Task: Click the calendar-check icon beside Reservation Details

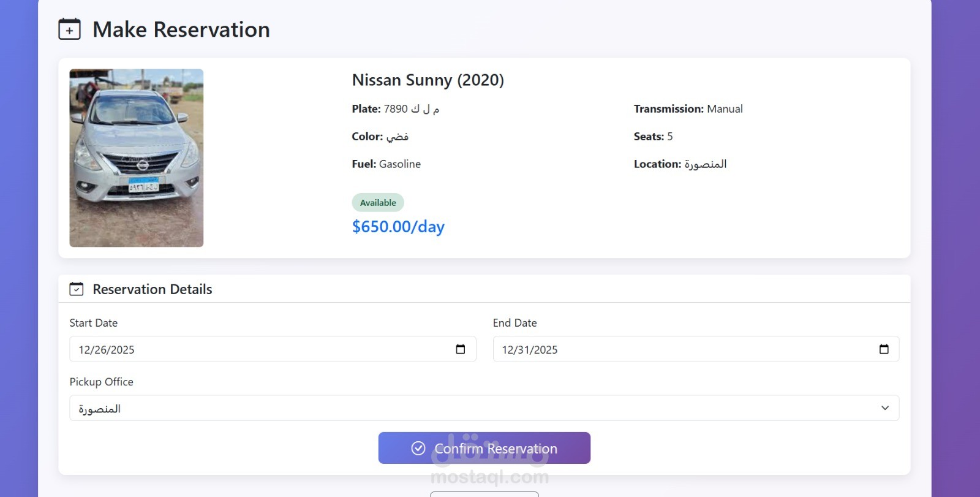Action: click(77, 289)
